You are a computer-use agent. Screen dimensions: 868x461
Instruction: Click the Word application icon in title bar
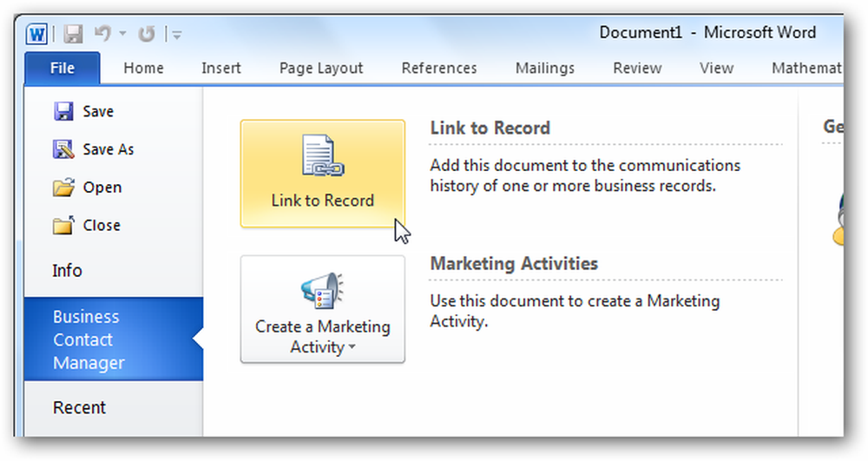36,35
